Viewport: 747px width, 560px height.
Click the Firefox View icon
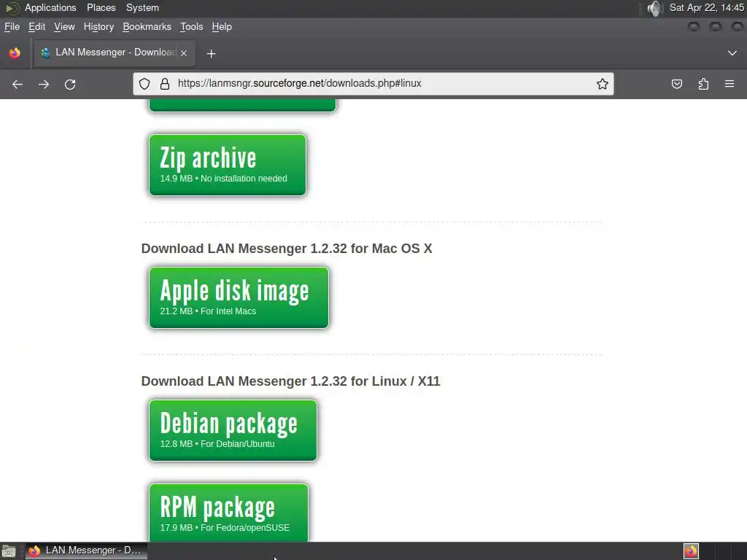click(x=15, y=52)
